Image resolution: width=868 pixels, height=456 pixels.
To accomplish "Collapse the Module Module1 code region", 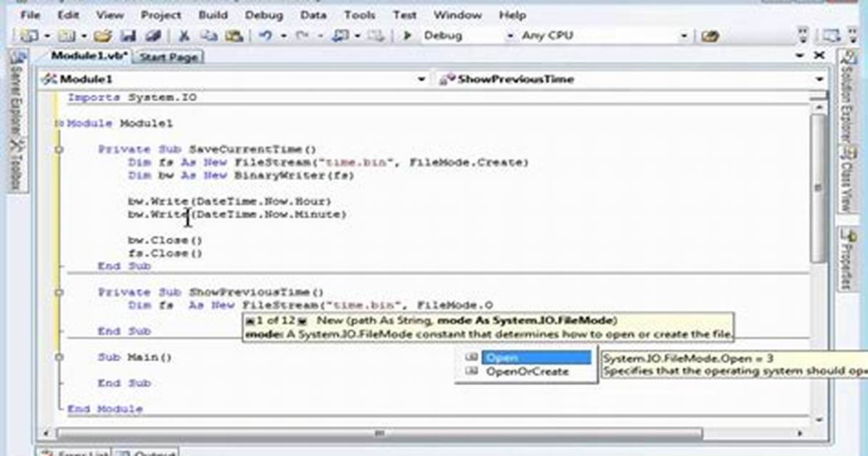I will pos(60,123).
